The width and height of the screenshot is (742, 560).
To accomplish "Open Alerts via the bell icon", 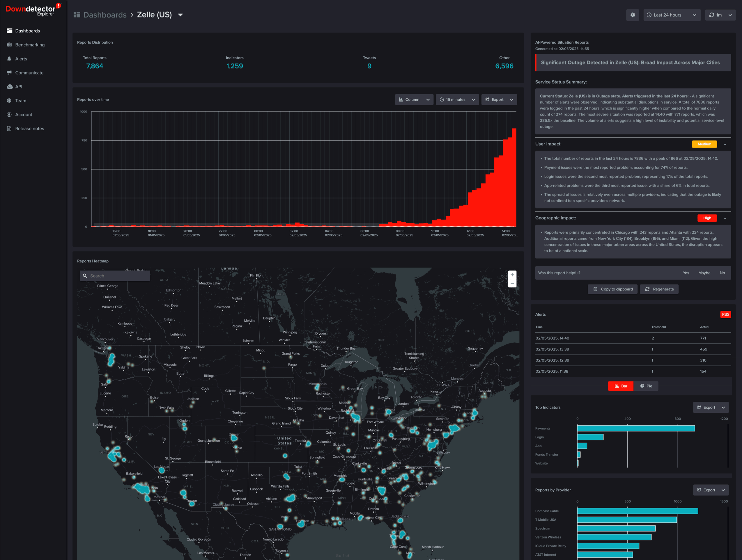I will pyautogui.click(x=9, y=59).
